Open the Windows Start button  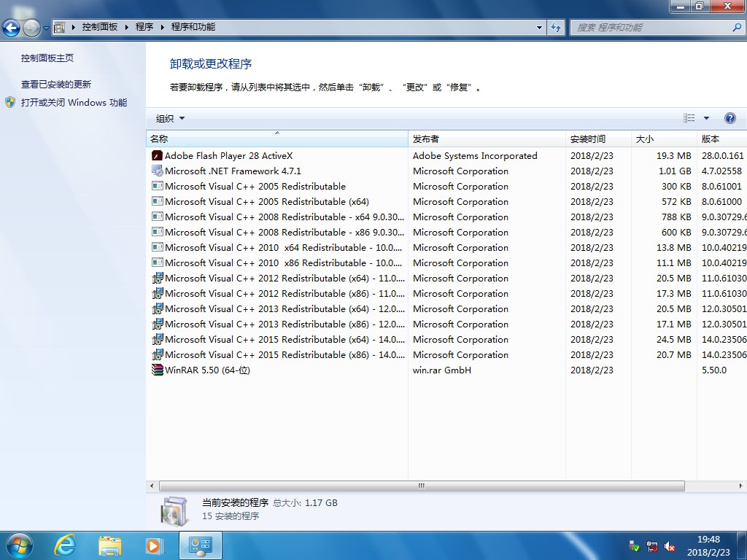19,545
